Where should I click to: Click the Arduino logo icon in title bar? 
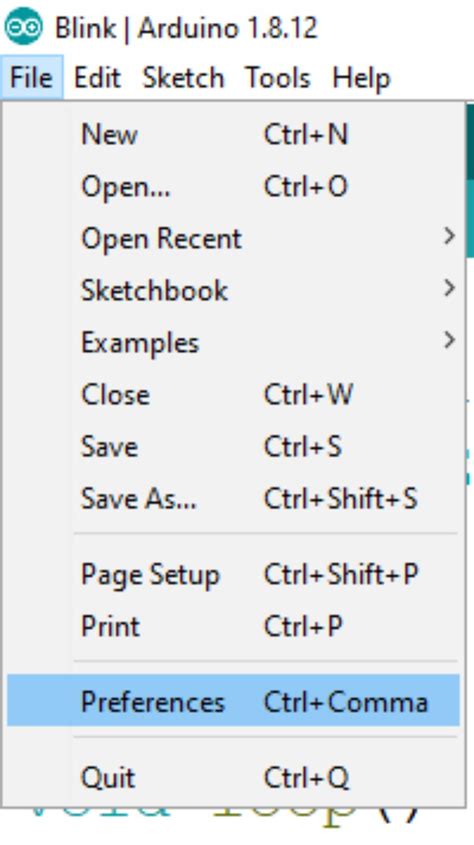[24, 26]
